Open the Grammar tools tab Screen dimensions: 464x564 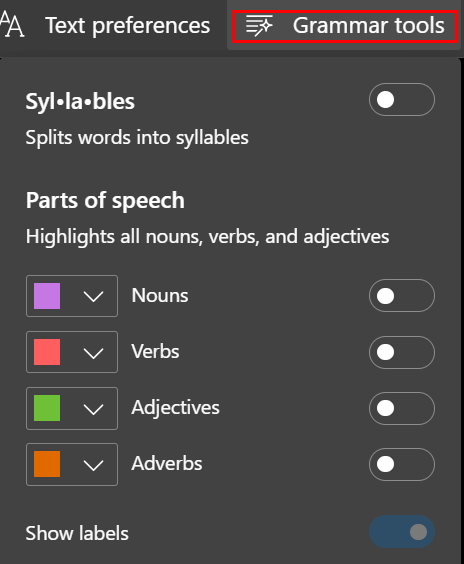(345, 27)
